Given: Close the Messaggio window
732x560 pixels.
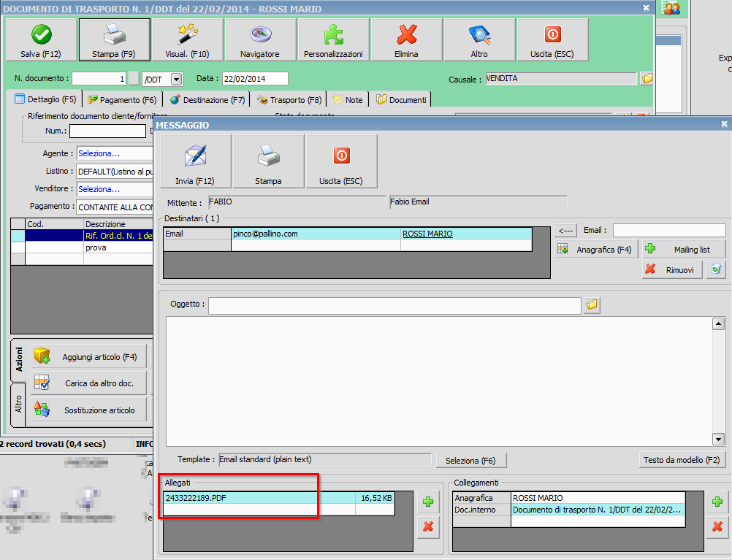Looking at the screenshot, I should [x=724, y=123].
